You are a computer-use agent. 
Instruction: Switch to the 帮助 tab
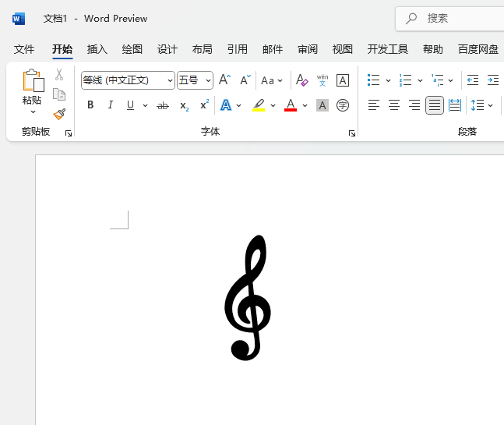coord(432,49)
